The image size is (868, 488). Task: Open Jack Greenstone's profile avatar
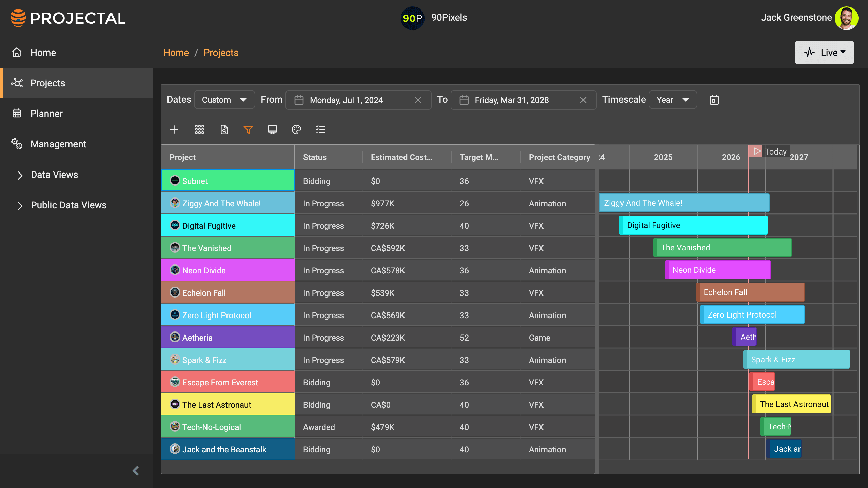[847, 18]
